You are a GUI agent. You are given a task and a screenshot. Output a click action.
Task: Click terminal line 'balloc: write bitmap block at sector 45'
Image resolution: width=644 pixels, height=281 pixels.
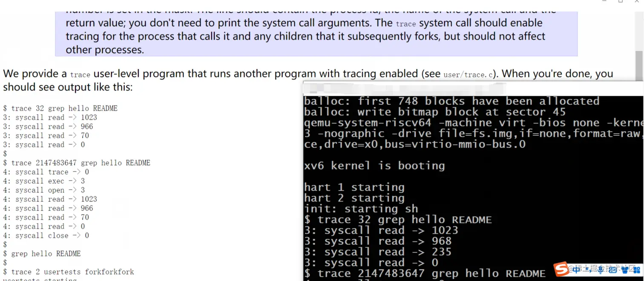(x=435, y=112)
